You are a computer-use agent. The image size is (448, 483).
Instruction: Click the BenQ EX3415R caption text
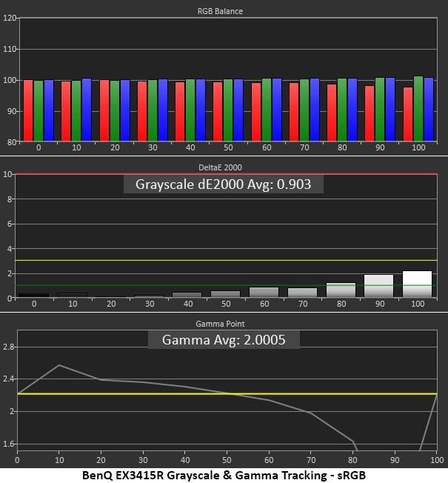pyautogui.click(x=224, y=476)
